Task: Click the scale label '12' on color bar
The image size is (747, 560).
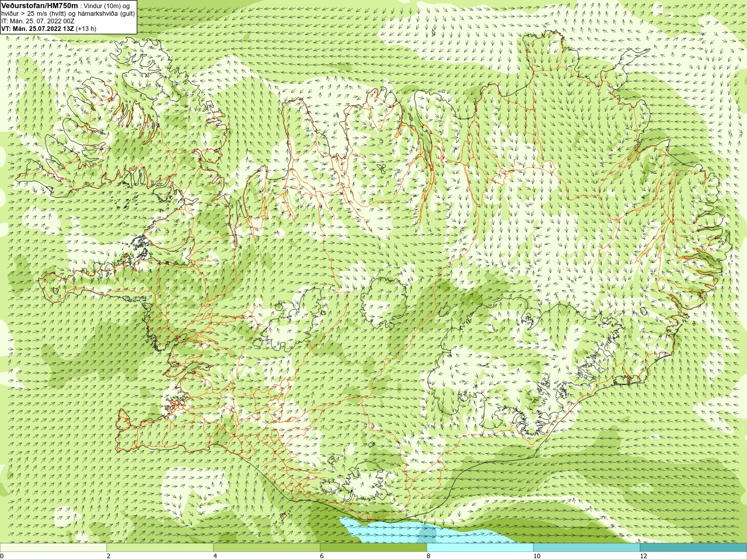Action: click(644, 556)
